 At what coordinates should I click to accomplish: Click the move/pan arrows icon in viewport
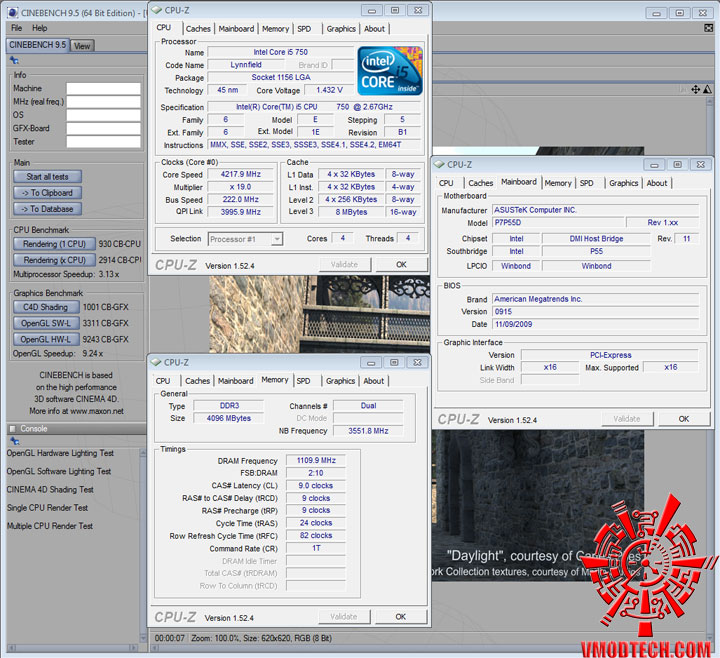(696, 89)
